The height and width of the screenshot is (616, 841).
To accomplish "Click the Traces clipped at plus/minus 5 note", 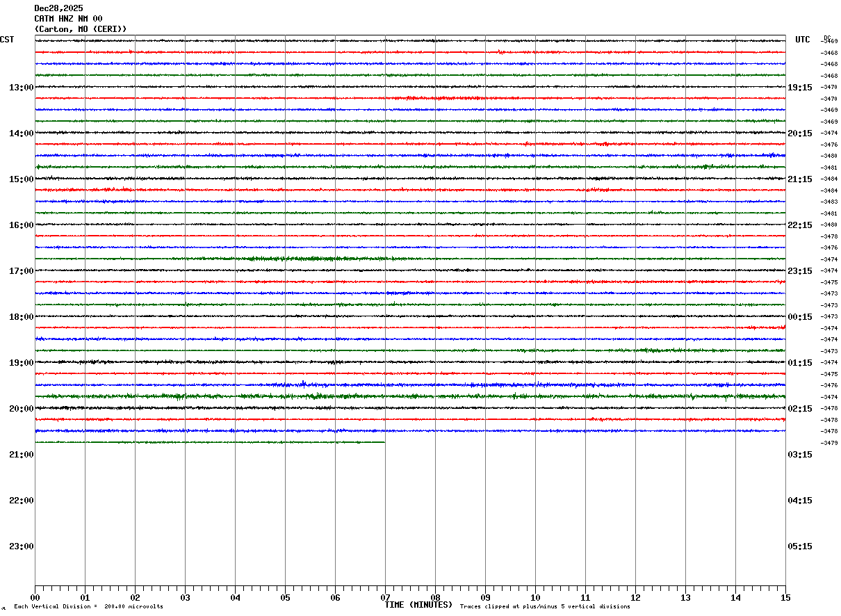I will pos(545,607).
